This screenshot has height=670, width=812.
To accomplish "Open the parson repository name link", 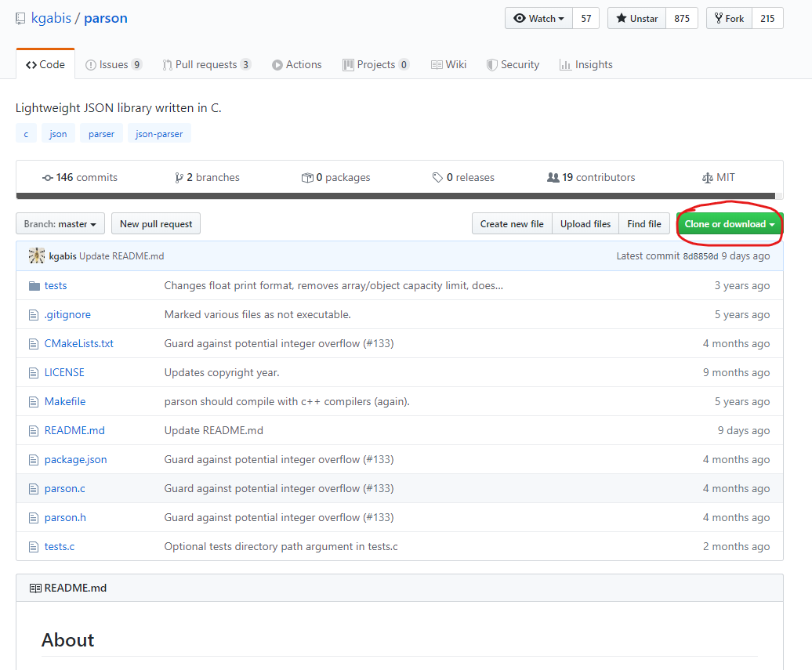I will point(106,18).
